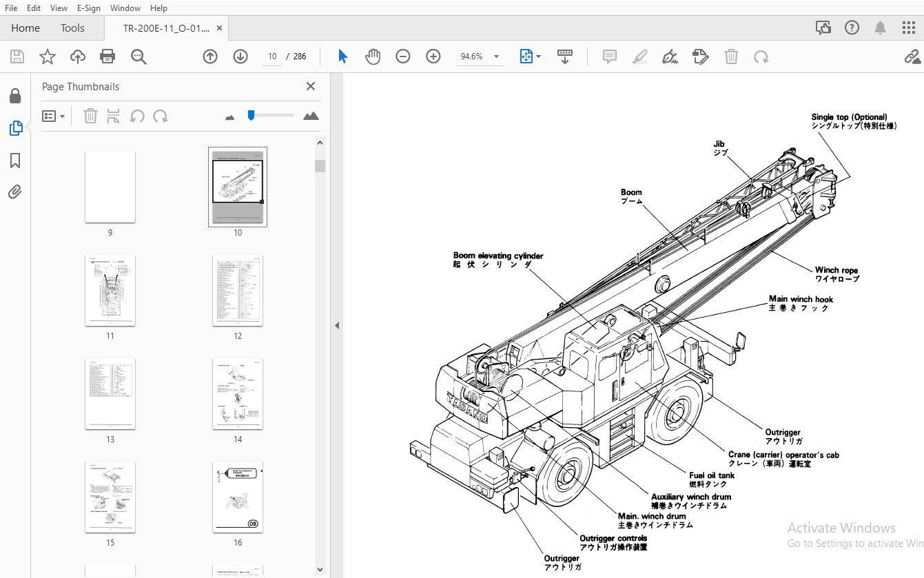This screenshot has width=924, height=578.
Task: Open the share link icon
Action: pyautogui.click(x=914, y=56)
